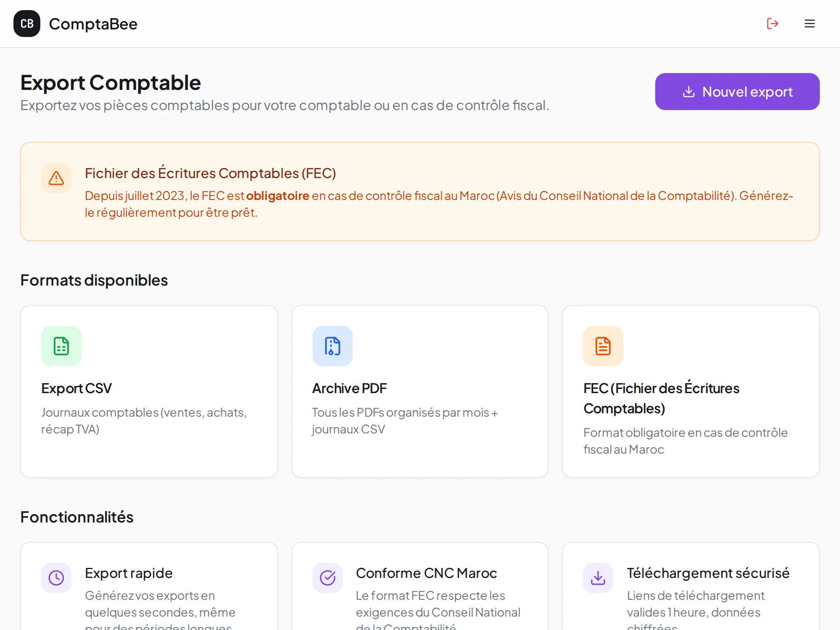Viewport: 840px width, 630px height.
Task: Click the Nouvel export button
Action: click(x=737, y=92)
